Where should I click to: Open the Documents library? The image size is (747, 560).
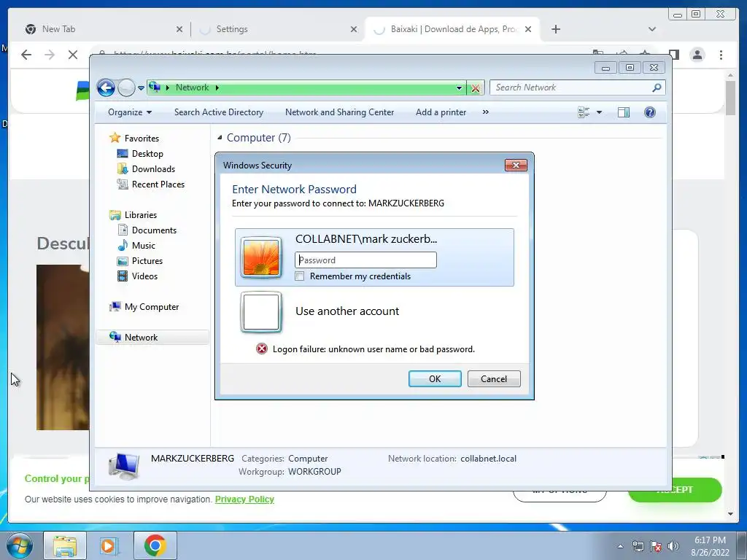click(154, 230)
